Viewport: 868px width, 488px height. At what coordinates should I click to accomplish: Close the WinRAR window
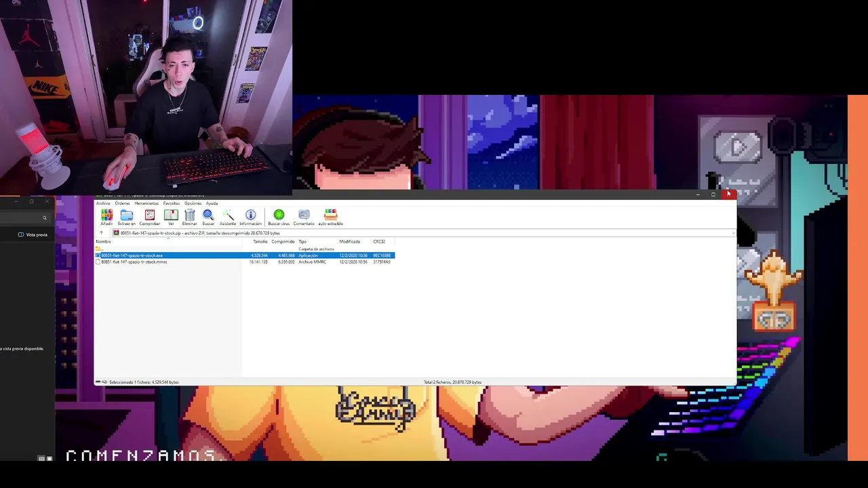point(729,195)
